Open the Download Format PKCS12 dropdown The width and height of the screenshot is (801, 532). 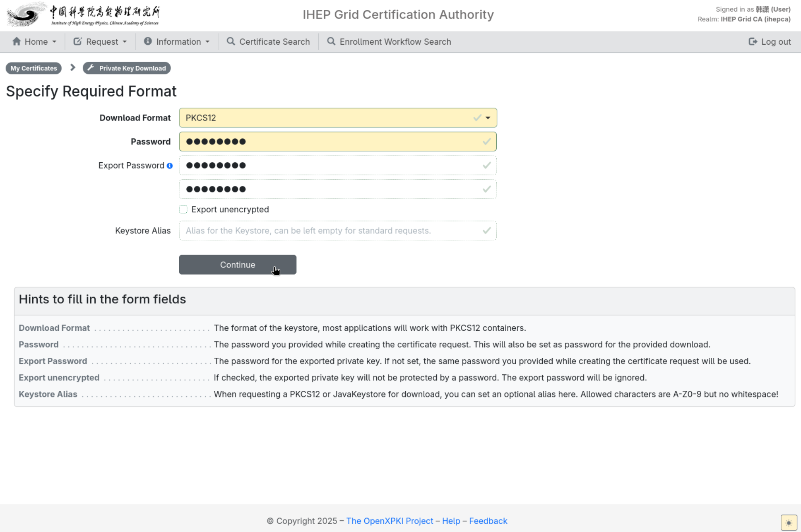pos(338,118)
